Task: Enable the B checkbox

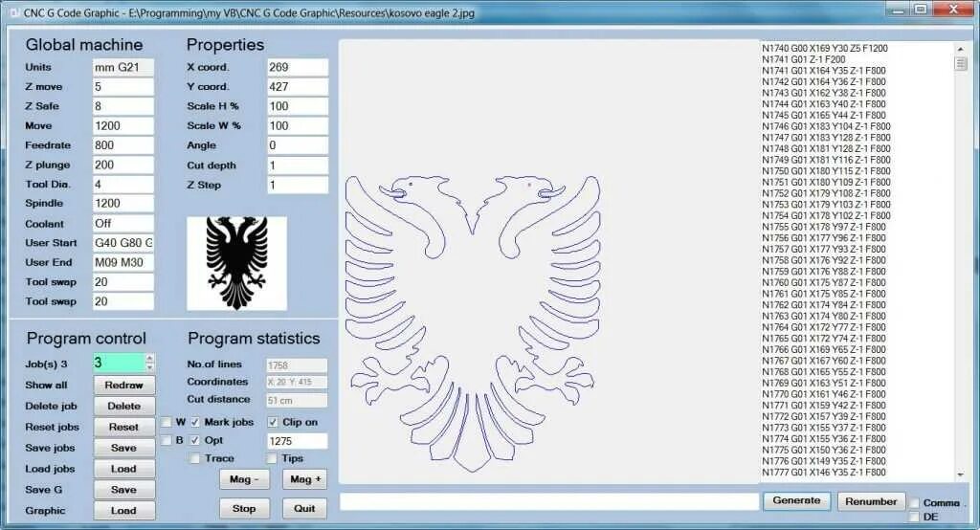Action: pos(167,441)
